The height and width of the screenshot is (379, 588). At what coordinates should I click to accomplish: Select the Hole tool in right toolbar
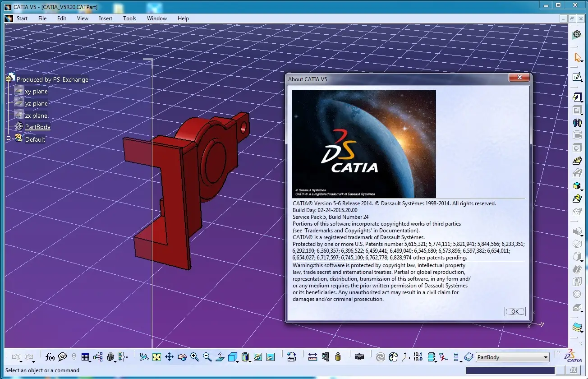pyautogui.click(x=577, y=148)
